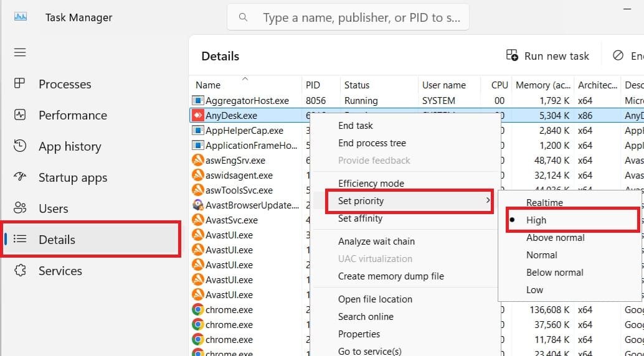Sort by Status column header
The image size is (644, 356).
[357, 85]
